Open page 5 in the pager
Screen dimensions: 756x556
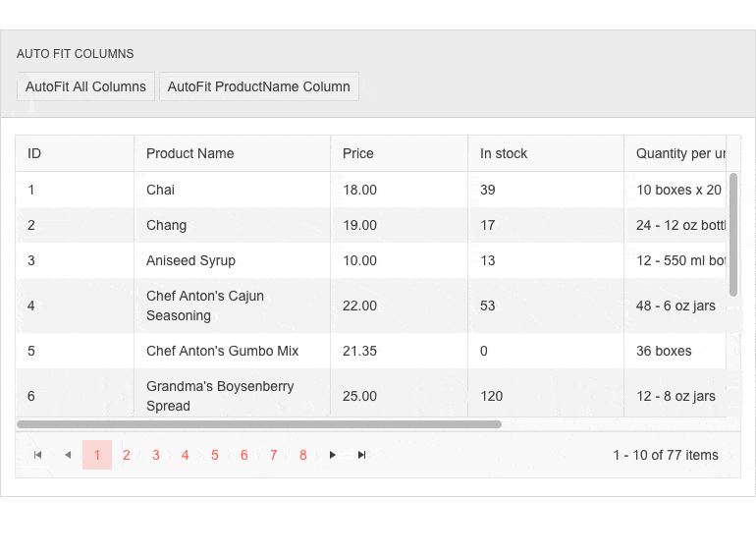tap(215, 455)
